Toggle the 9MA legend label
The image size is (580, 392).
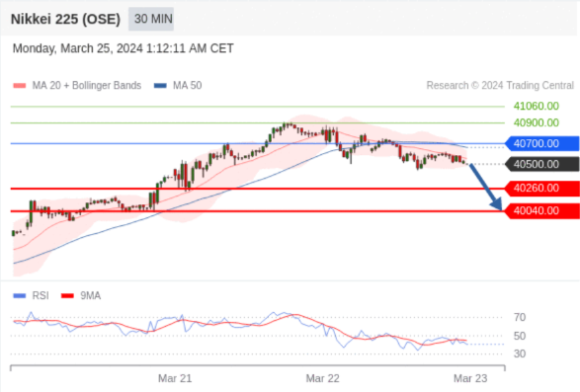pos(91,295)
